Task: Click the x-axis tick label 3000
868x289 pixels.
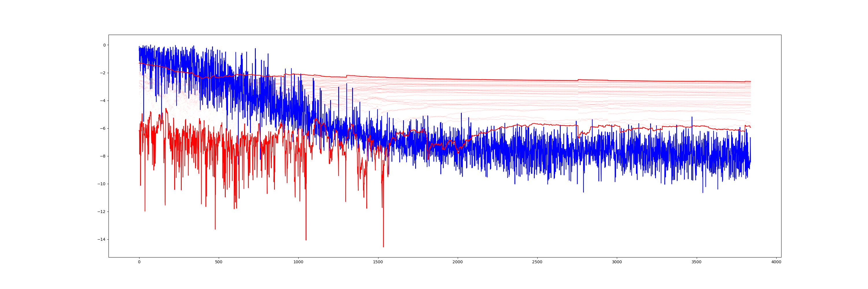Action: [617, 262]
